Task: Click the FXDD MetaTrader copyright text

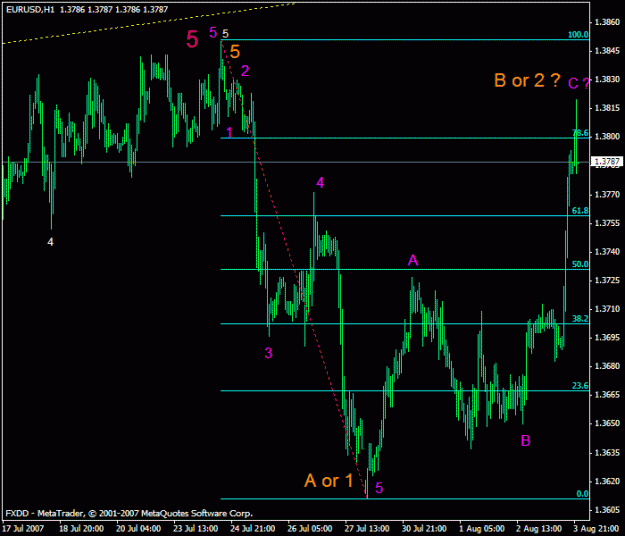Action: click(129, 513)
